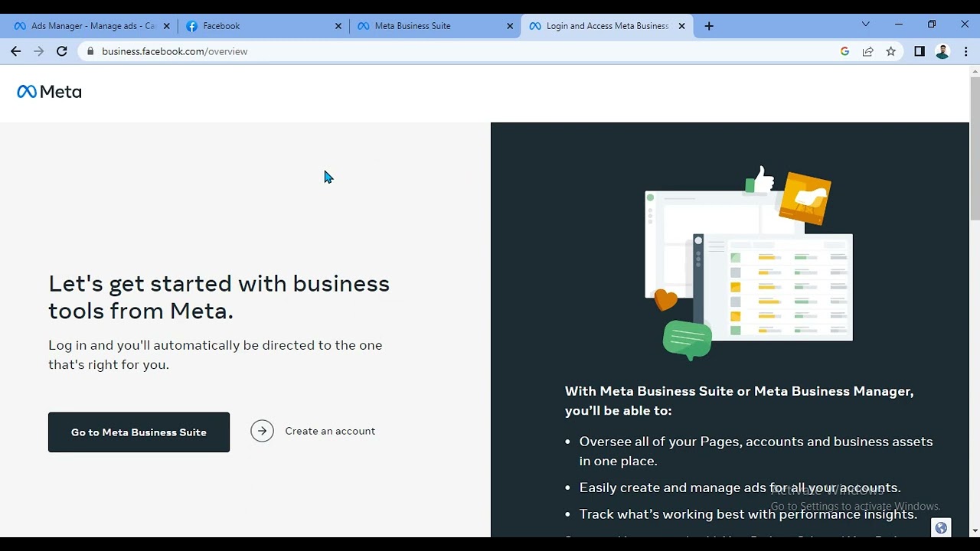Go back to the previous page

click(16, 51)
